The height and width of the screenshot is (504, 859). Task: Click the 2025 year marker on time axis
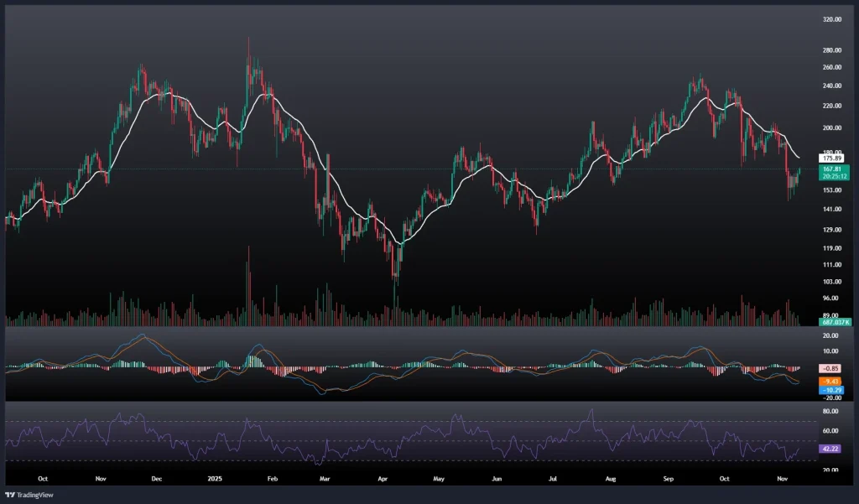pos(216,478)
